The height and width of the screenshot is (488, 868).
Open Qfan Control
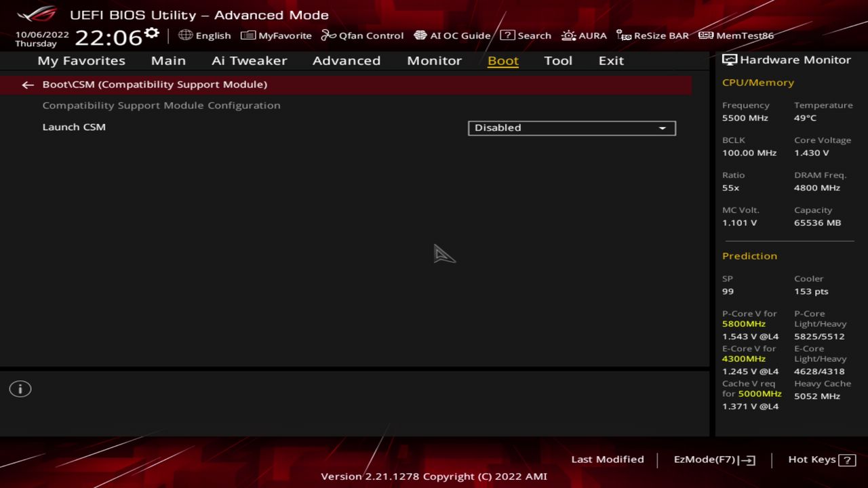(363, 35)
